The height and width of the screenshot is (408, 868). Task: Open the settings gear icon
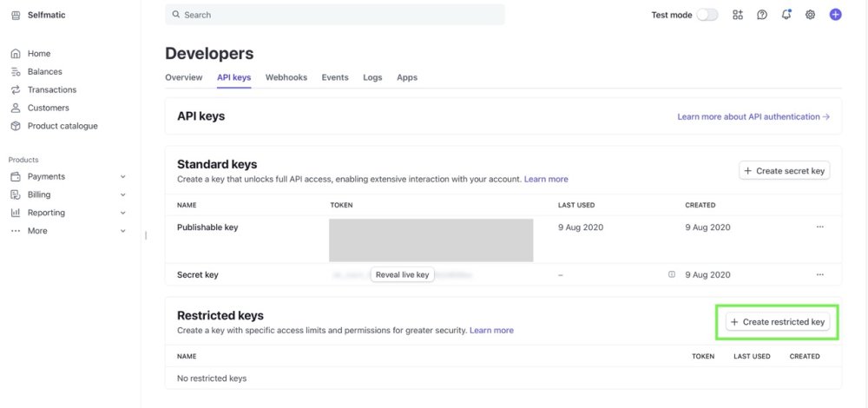pyautogui.click(x=811, y=15)
